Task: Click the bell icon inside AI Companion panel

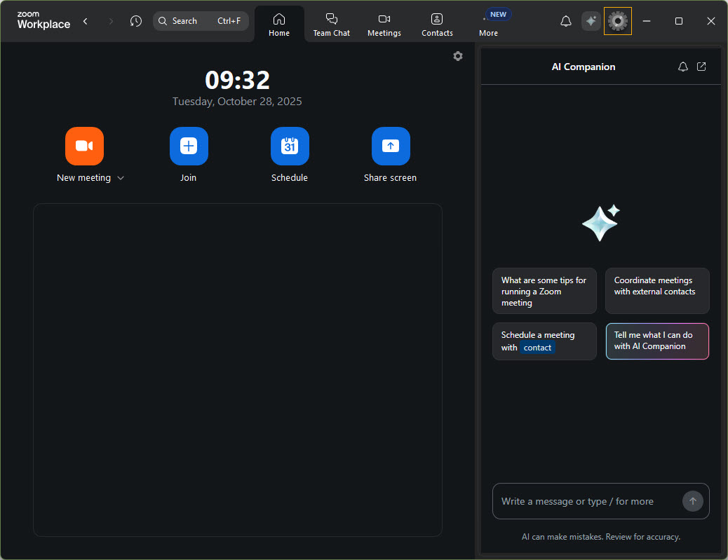Action: pos(682,66)
